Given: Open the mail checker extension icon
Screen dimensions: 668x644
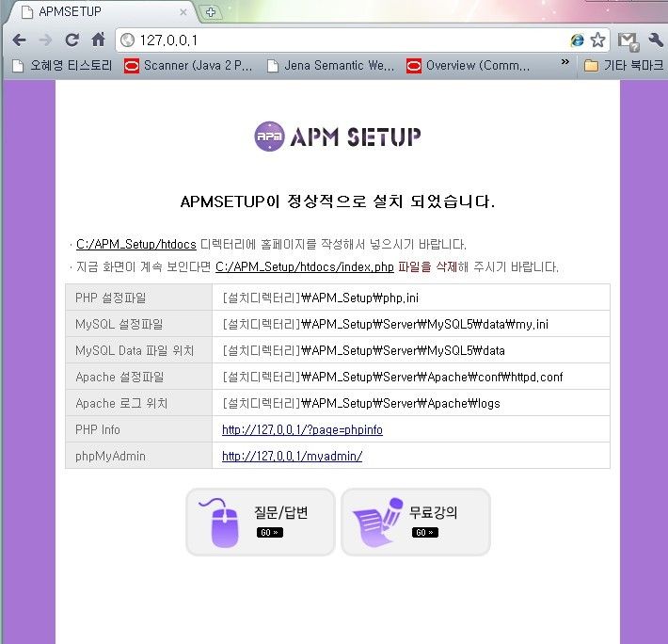Looking at the screenshot, I should tap(628, 40).
